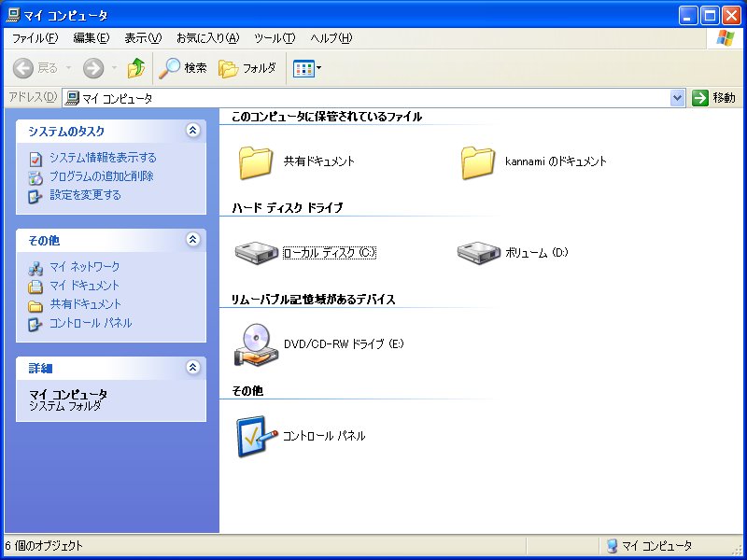The width and height of the screenshot is (747, 560).
Task: Click the システム情報 checkmark icon
Action: point(35,159)
